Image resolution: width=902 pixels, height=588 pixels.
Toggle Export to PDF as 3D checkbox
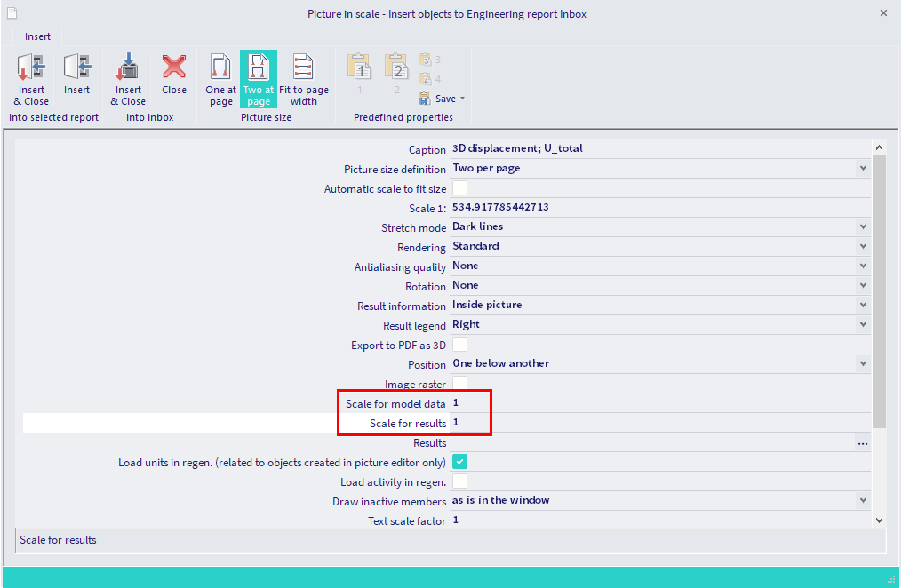[x=460, y=345]
